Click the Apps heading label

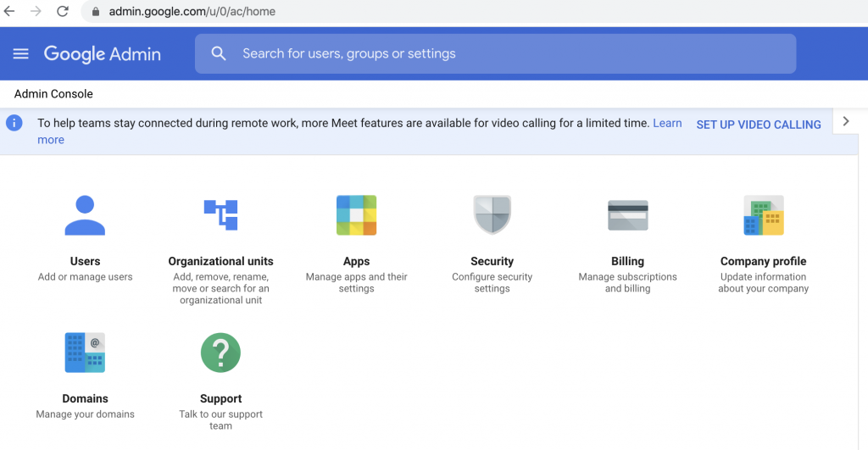[357, 261]
